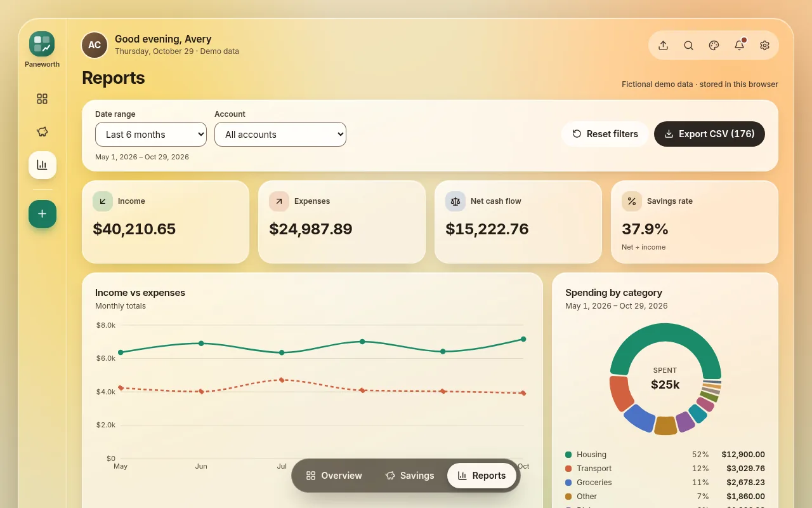
Task: Open search with the magnifier icon
Action: [x=688, y=46]
